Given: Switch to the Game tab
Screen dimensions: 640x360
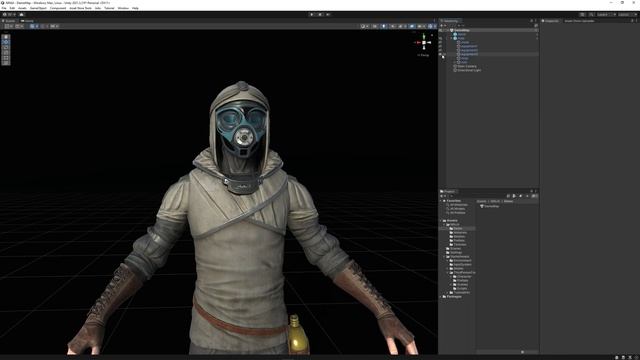Looking at the screenshot, I should pos(28,21).
